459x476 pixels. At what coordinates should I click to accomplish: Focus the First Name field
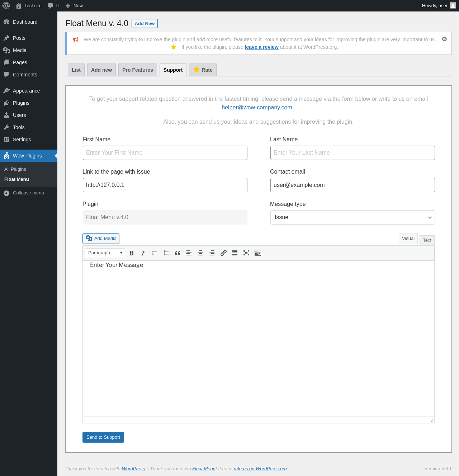click(x=165, y=153)
